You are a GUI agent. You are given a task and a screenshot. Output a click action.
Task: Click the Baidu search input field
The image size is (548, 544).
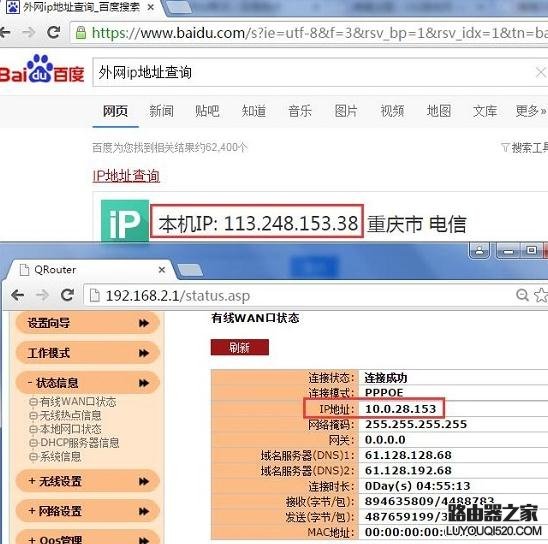coord(316,73)
